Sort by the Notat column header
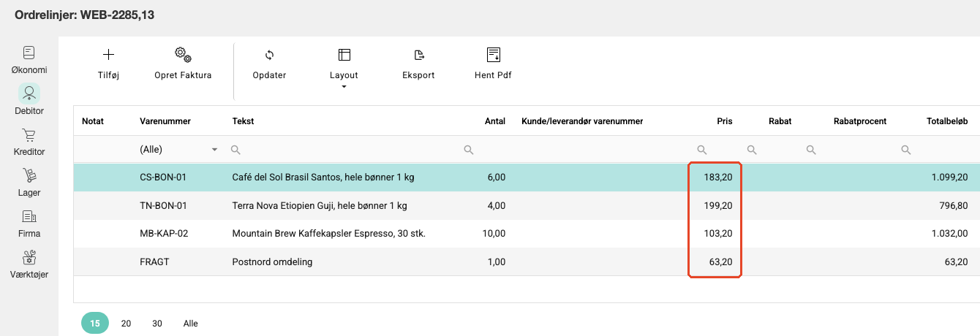This screenshot has width=980, height=336. pos(93,121)
